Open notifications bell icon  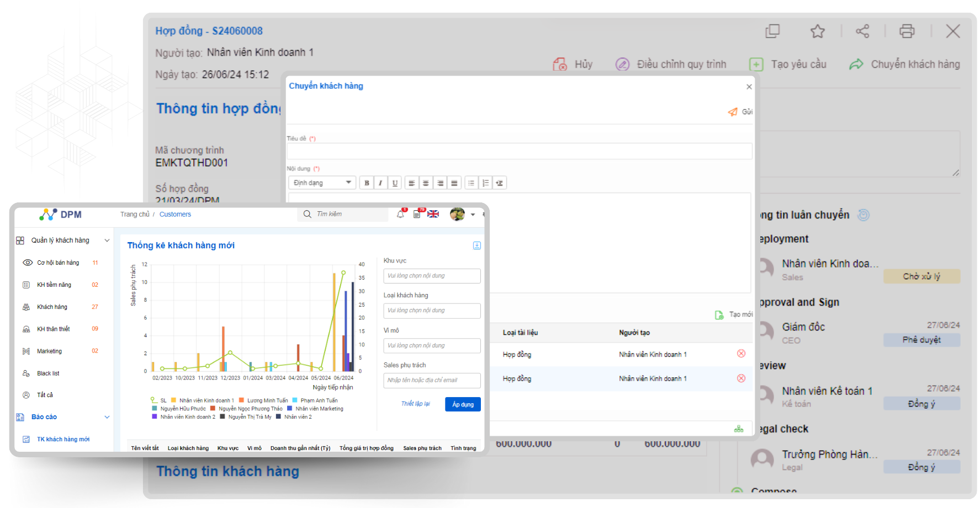(401, 214)
